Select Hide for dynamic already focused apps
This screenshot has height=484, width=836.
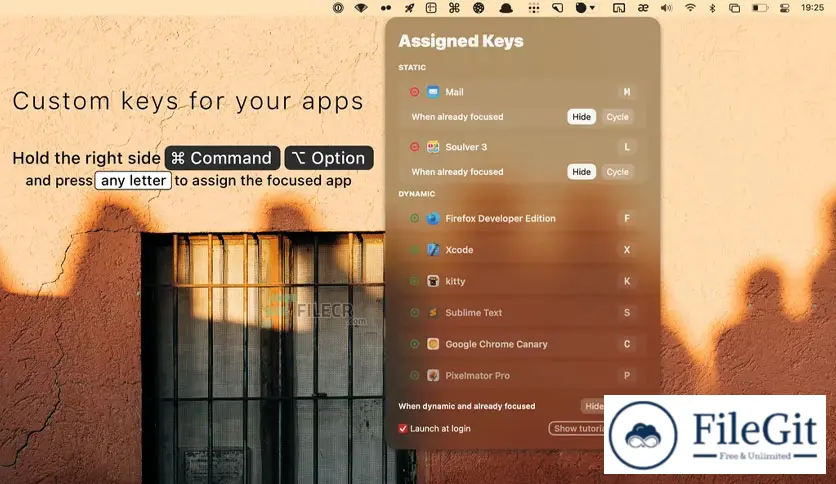pyautogui.click(x=593, y=406)
